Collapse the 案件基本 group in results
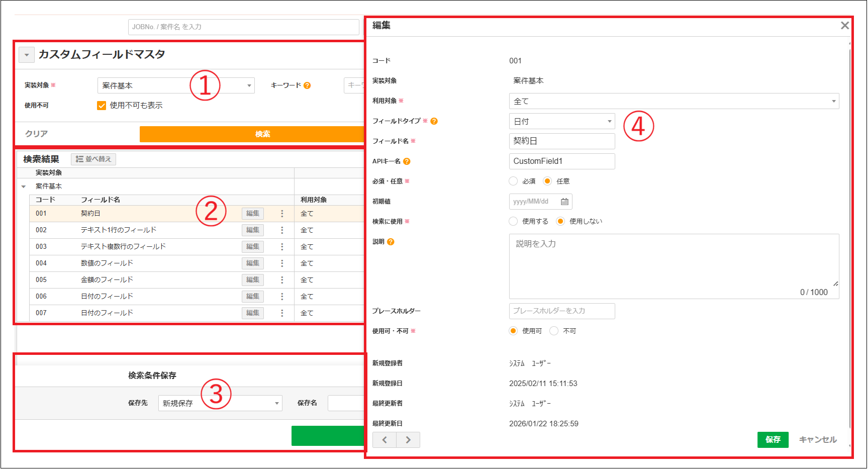The image size is (868, 470). [24, 186]
